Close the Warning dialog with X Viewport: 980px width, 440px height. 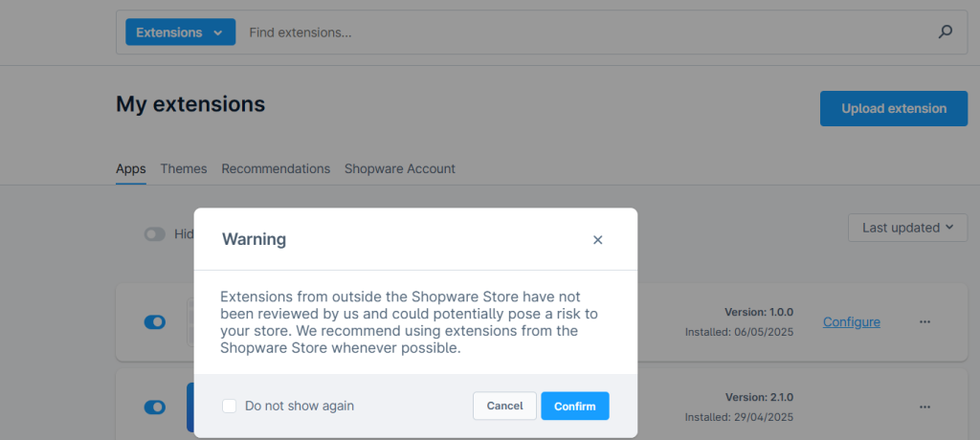[597, 240]
